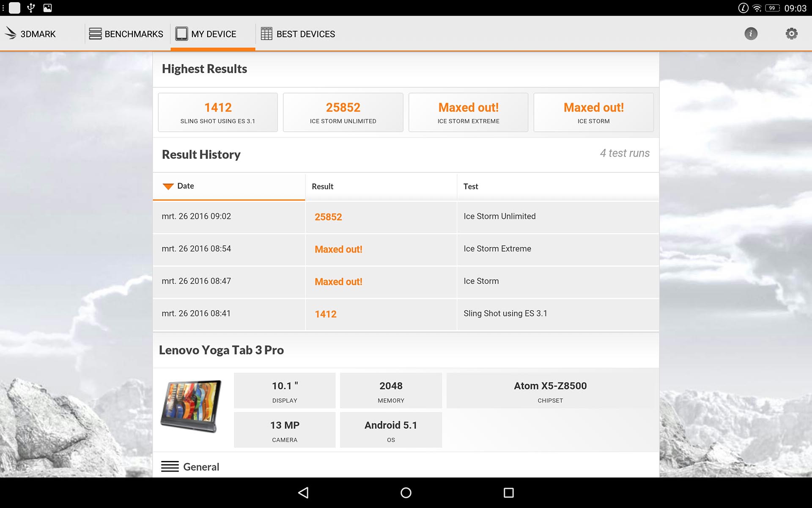
Task: Tap the General list icon
Action: click(x=170, y=467)
